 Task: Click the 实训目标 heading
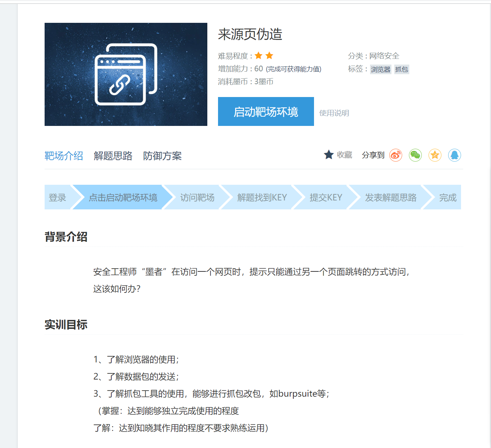coord(66,325)
